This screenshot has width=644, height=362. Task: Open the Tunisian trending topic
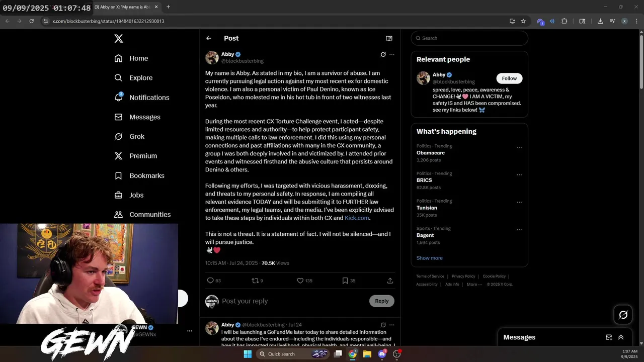pyautogui.click(x=427, y=208)
